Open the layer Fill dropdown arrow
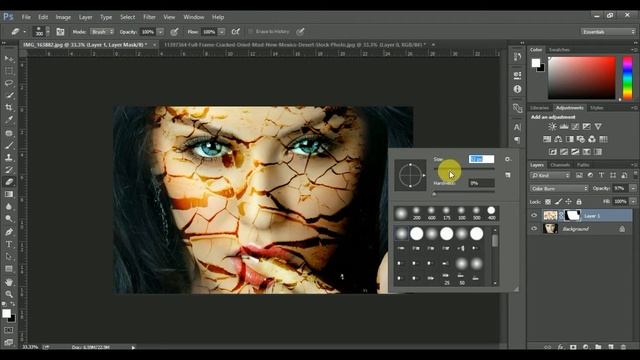 click(x=633, y=201)
